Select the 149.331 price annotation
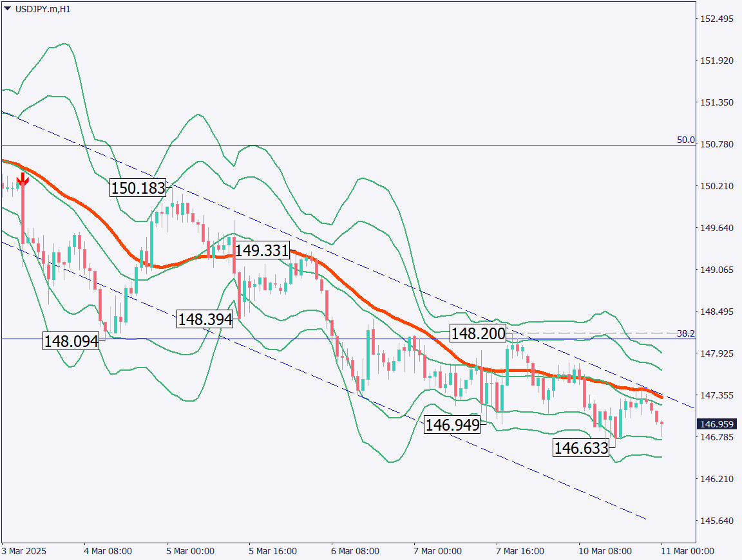This screenshot has height=560, width=742. pyautogui.click(x=262, y=250)
